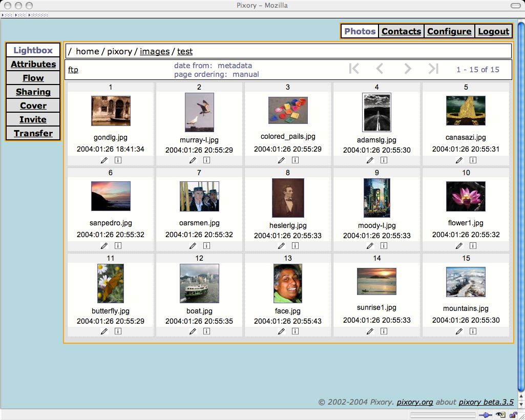Open info icon for heslerlg.jpg

[x=295, y=245]
